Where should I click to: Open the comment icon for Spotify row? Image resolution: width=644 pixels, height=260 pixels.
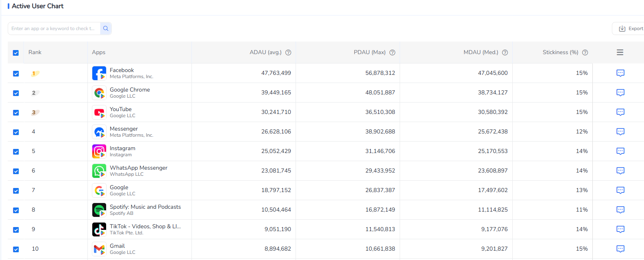(620, 210)
